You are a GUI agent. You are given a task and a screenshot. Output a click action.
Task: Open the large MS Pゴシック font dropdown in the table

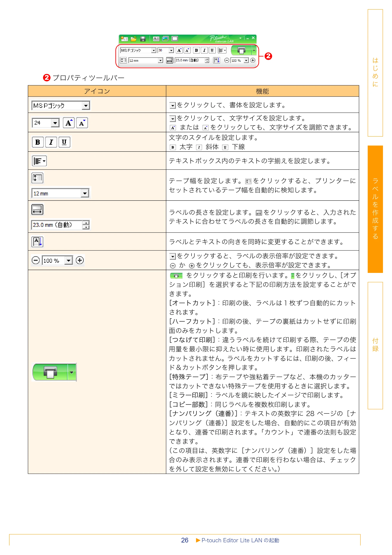point(86,106)
